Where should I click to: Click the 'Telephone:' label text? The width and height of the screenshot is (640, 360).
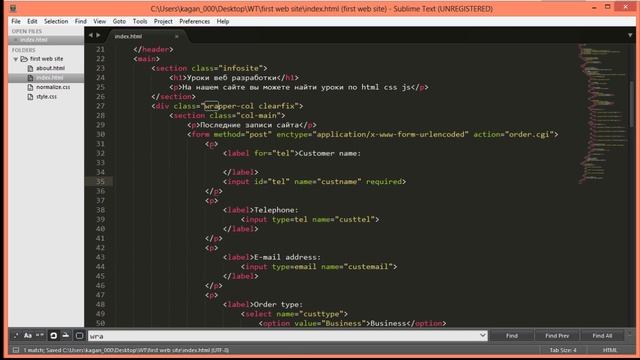coord(276,210)
